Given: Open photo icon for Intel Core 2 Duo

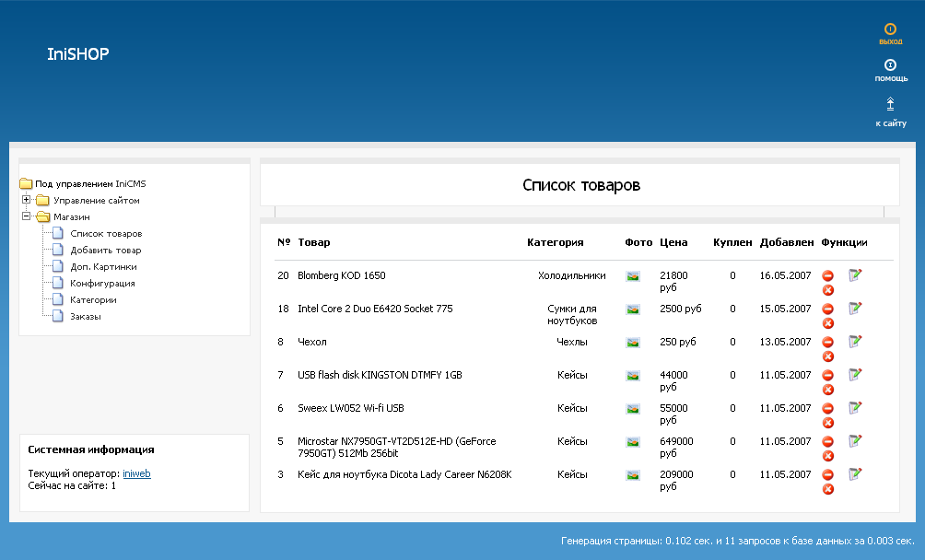Looking at the screenshot, I should point(633,309).
